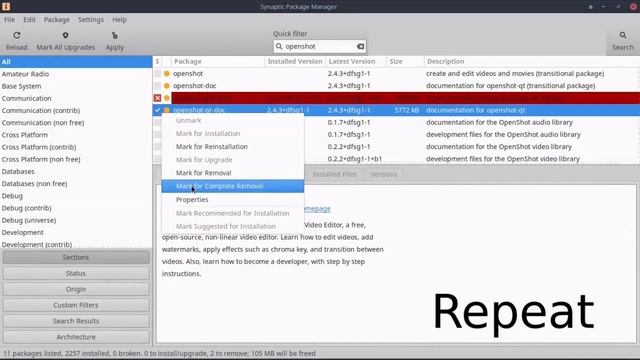Click the Origin filter button
The width and height of the screenshot is (640, 360).
coord(76,289)
